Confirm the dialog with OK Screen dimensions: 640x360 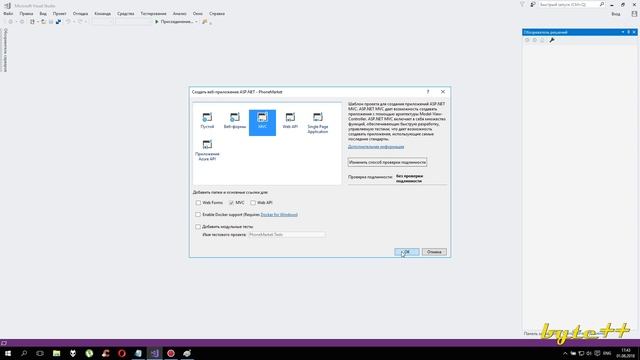click(x=407, y=252)
